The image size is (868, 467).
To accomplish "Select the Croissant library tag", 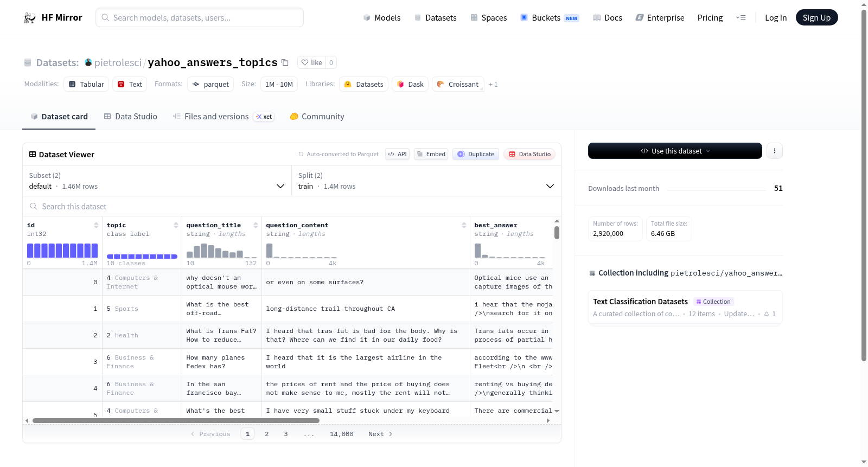I will pos(458,84).
